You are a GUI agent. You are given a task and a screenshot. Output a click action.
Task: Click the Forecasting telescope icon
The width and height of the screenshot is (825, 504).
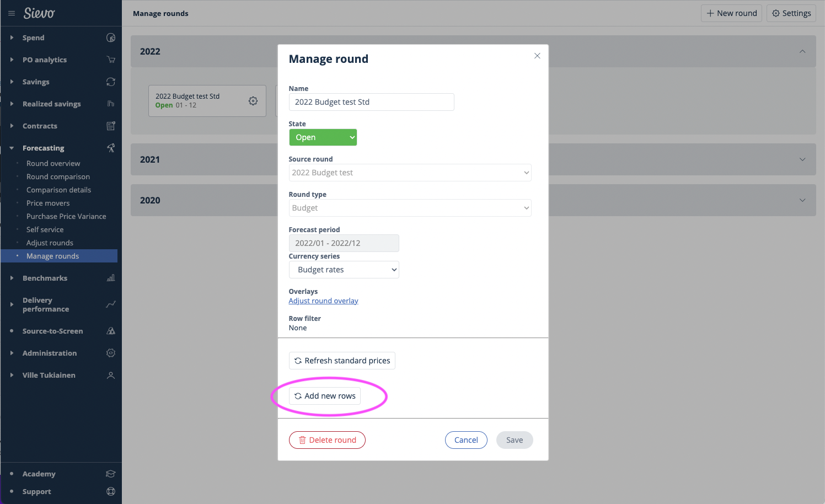point(111,148)
